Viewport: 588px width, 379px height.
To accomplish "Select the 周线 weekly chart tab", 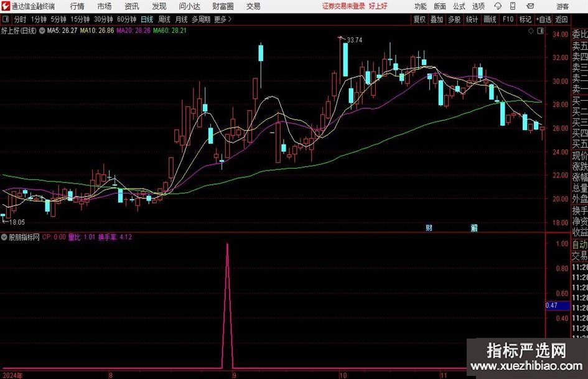I will click(164, 19).
